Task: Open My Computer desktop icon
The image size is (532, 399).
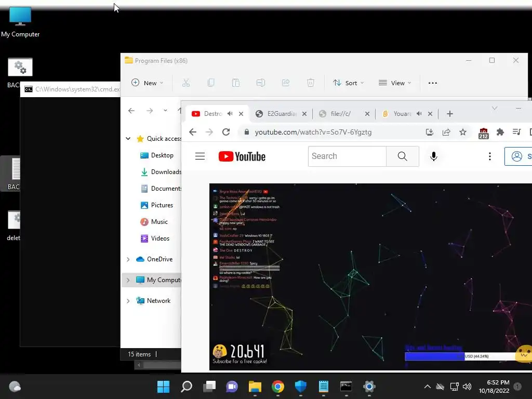Action: click(x=20, y=22)
